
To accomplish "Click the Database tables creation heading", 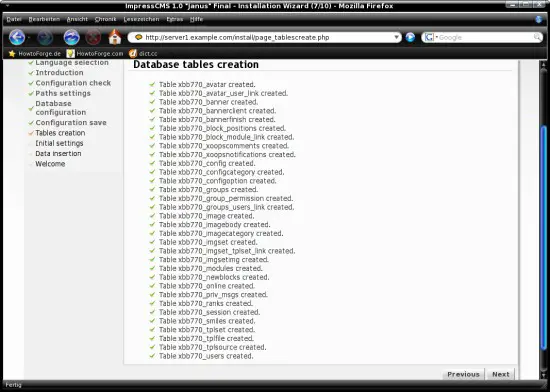I will coord(196,65).
